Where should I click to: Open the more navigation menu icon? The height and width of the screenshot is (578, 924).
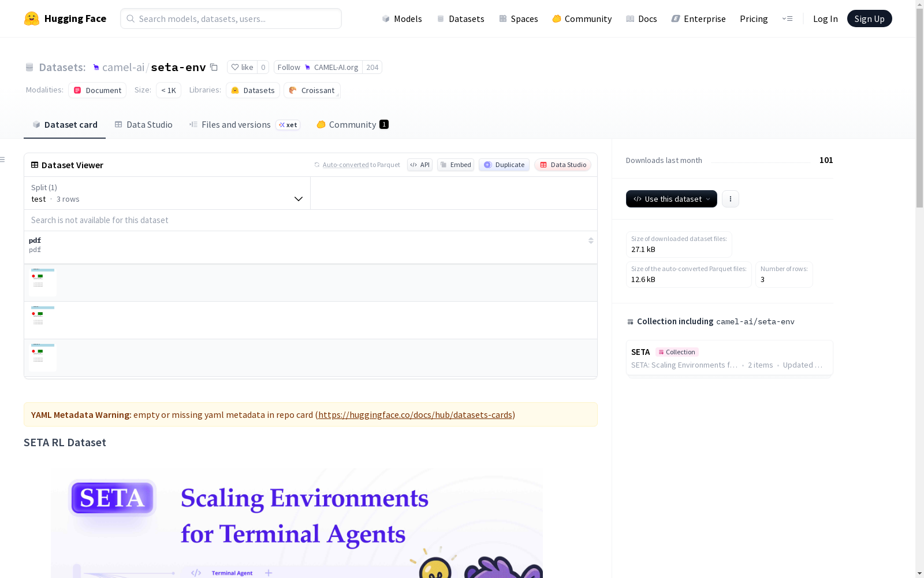787,18
